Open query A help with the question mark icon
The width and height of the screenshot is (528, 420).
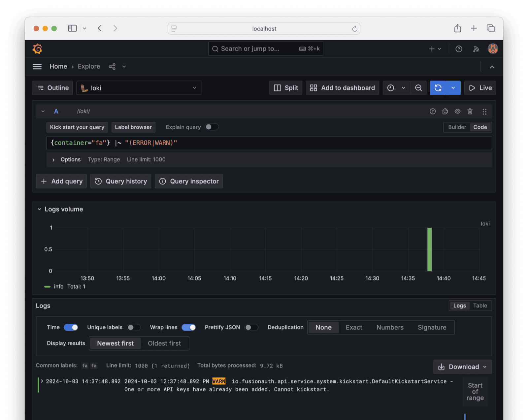[432, 111]
